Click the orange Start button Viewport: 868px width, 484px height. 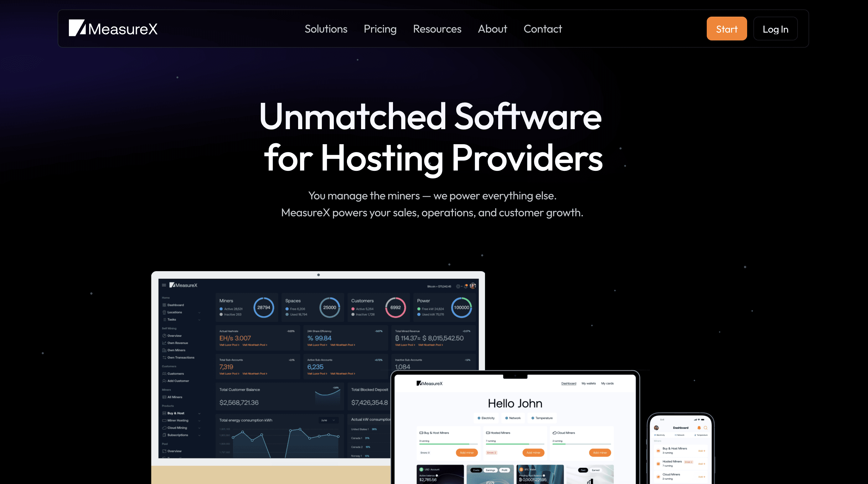727,29
